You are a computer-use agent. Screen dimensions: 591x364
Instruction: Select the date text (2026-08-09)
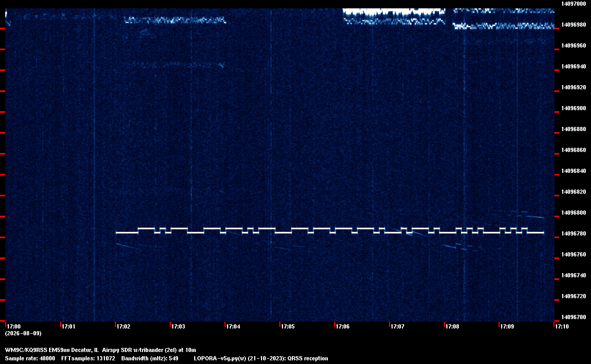[x=23, y=333]
